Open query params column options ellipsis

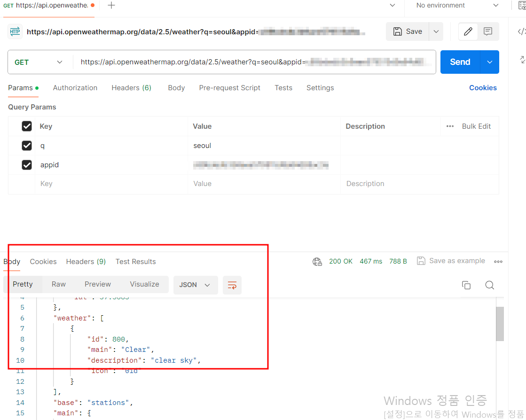tap(450, 126)
